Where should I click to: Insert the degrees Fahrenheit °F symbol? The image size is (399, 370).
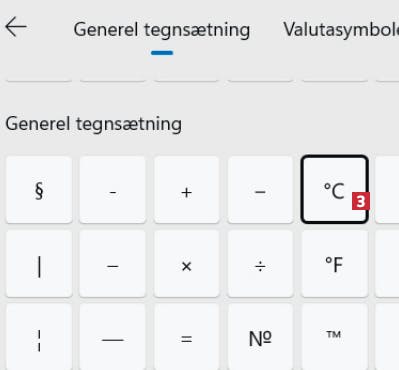coord(334,264)
